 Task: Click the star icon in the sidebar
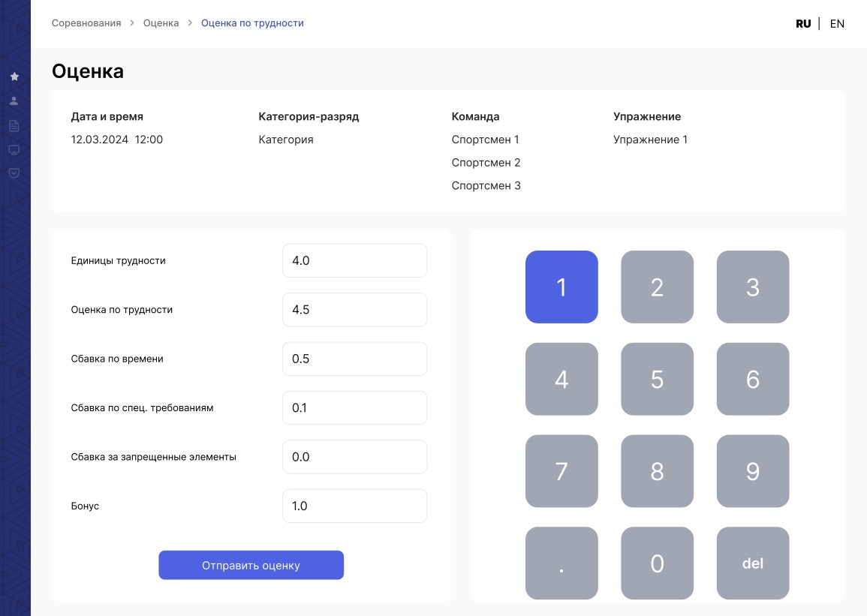(14, 77)
